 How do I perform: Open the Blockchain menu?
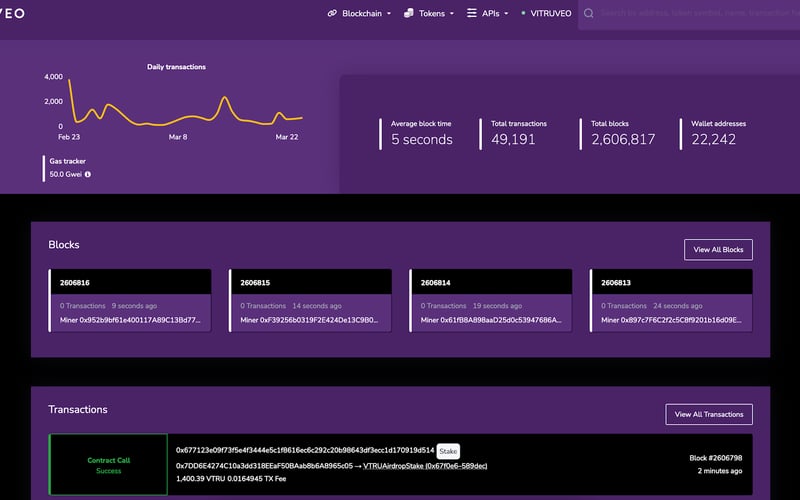tap(359, 13)
